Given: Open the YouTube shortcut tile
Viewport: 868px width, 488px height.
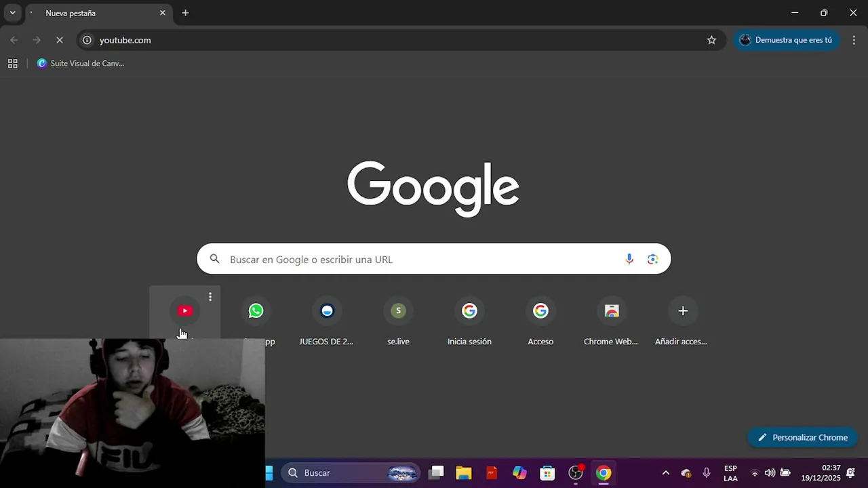Looking at the screenshot, I should click(x=184, y=311).
